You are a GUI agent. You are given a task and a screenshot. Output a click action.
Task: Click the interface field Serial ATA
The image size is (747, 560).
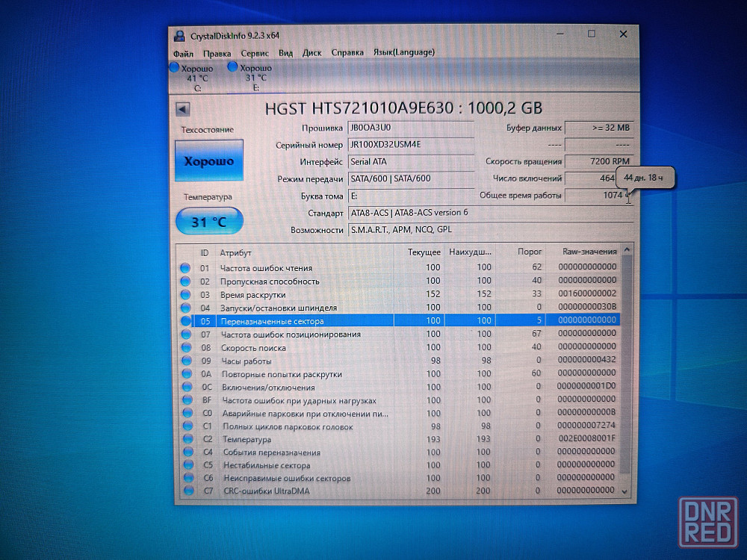411,161
